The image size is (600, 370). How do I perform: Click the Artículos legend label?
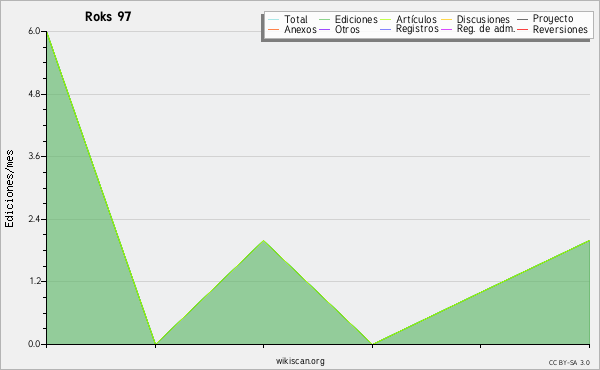(416, 20)
